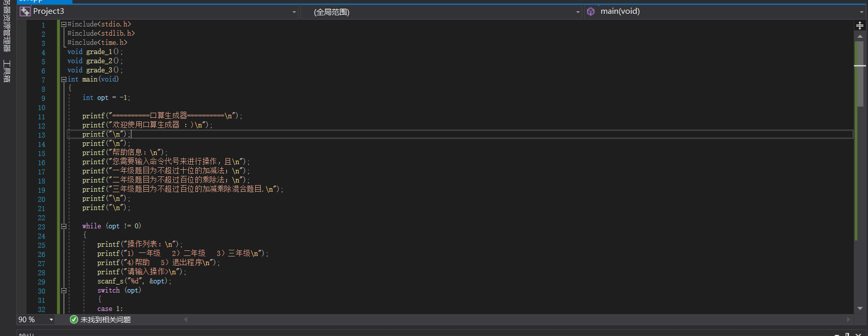The width and height of the screenshot is (868, 336).
Task: Open the (全局范围) scope dropdown
Action: (x=441, y=12)
